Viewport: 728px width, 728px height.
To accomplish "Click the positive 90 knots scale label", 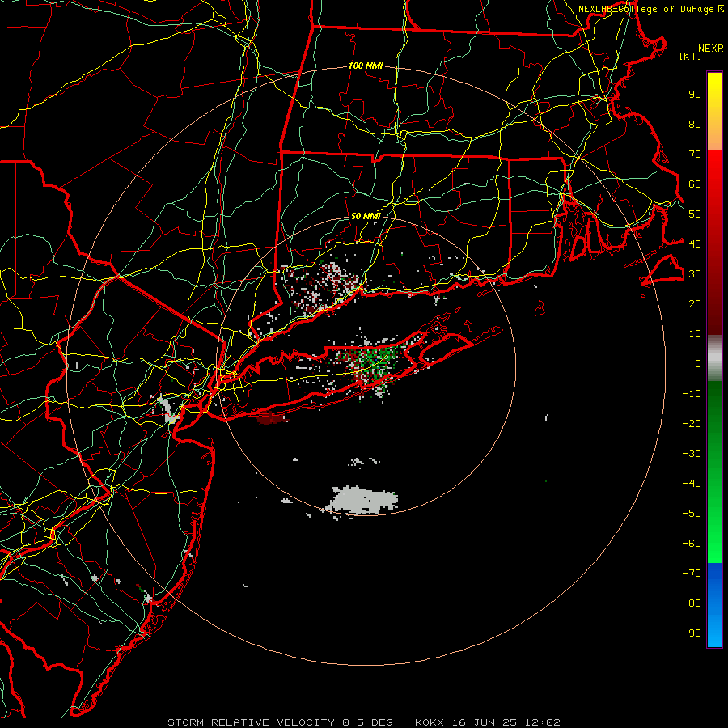I will point(695,95).
